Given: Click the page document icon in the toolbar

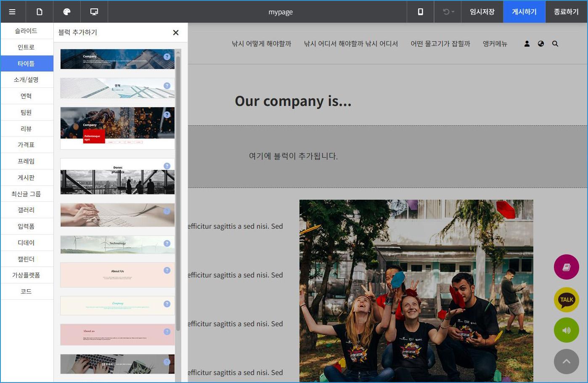Looking at the screenshot, I should pyautogui.click(x=40, y=12).
